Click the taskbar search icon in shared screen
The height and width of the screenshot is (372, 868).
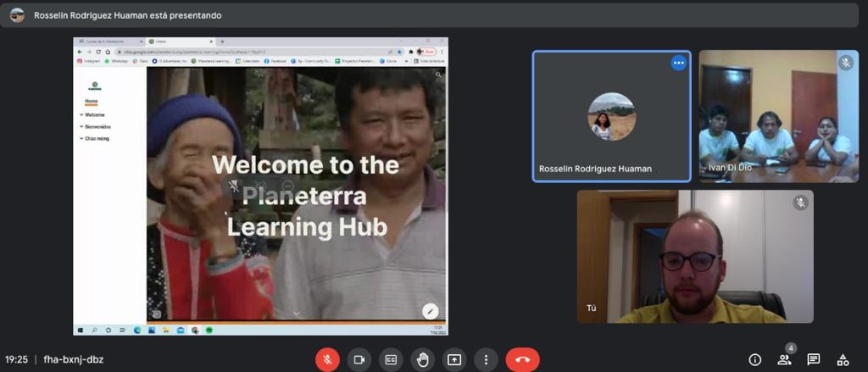[x=95, y=330]
